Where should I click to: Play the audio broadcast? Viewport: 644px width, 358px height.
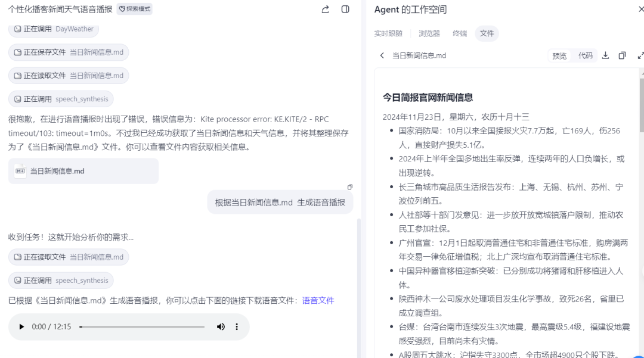21,327
